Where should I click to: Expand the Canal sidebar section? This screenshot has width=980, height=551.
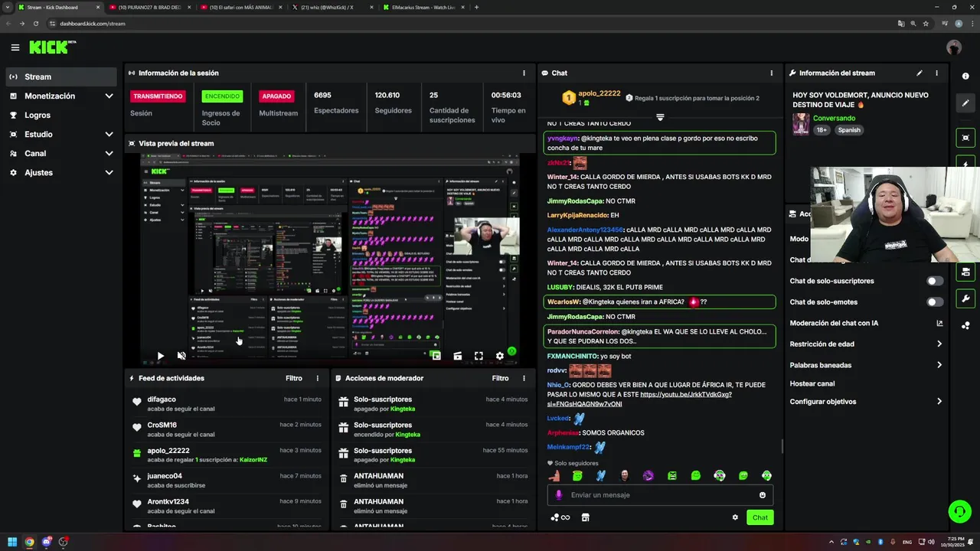tap(61, 153)
